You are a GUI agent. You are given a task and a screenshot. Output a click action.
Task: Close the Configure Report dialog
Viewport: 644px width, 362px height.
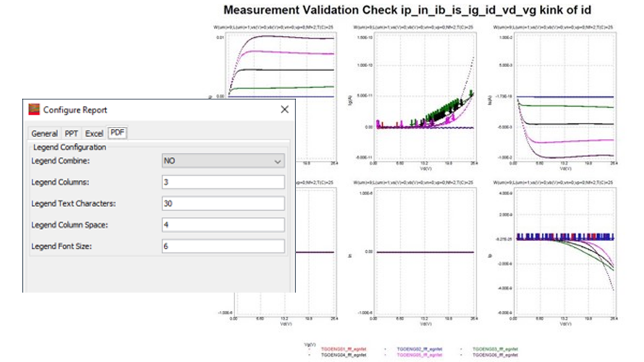tap(285, 109)
